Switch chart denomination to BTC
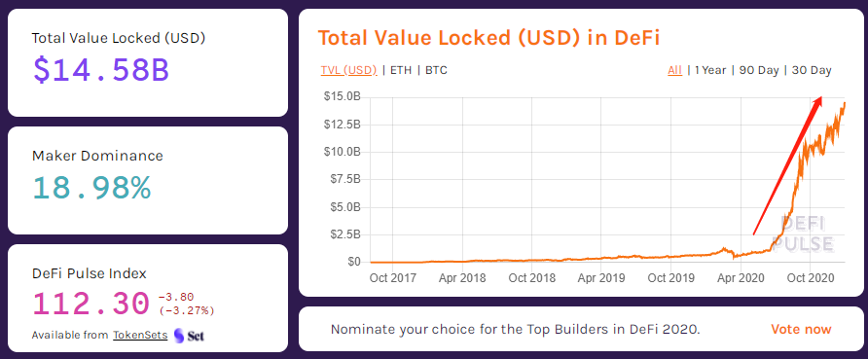 point(436,70)
